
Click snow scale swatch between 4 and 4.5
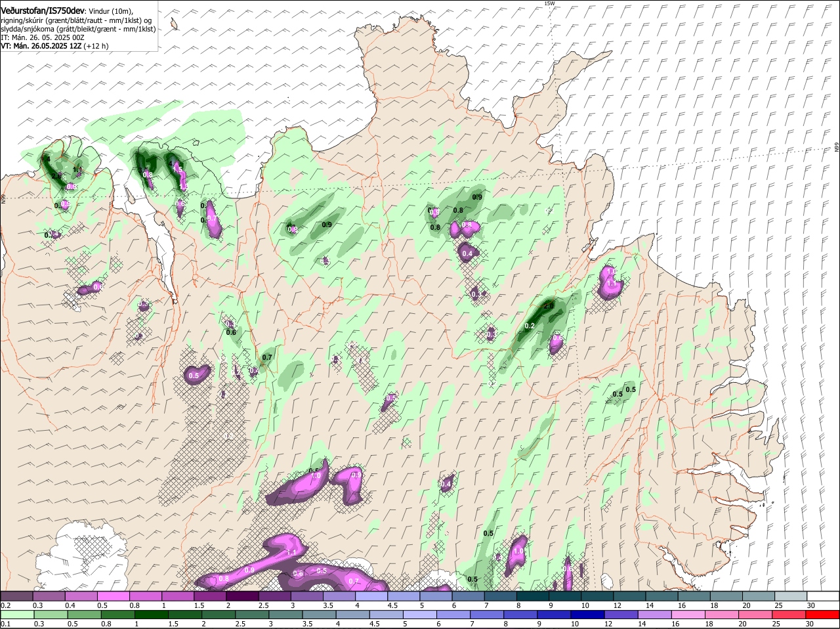pyautogui.click(x=371, y=595)
